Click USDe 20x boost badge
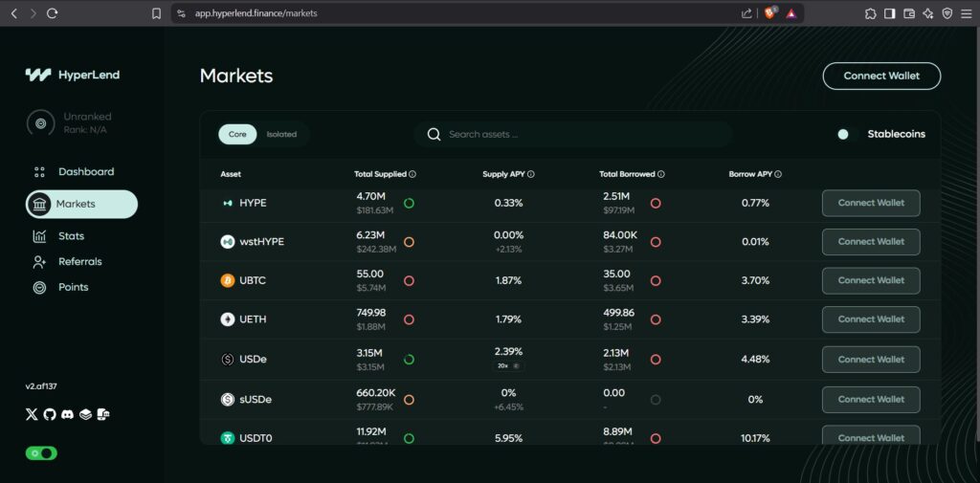Image resolution: width=980 pixels, height=483 pixels. coord(508,366)
